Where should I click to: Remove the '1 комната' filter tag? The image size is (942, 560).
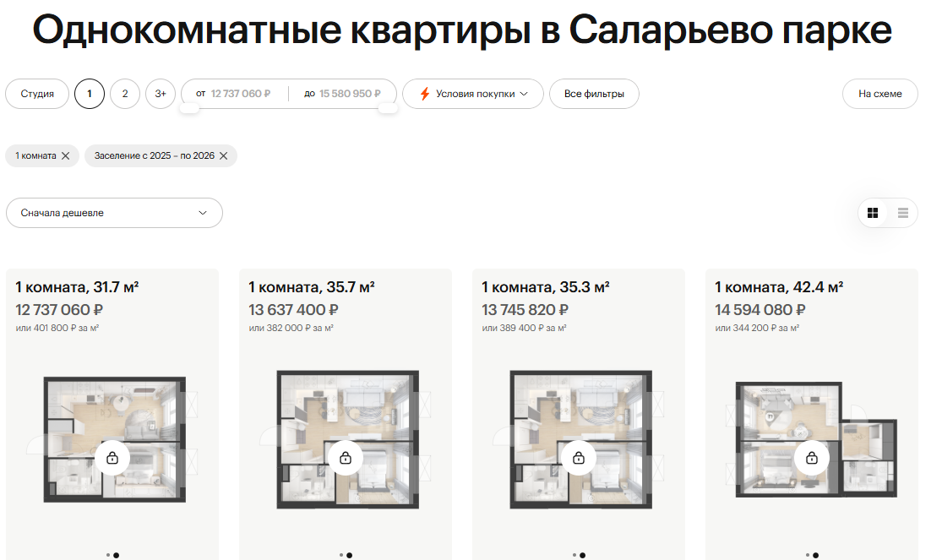(66, 155)
